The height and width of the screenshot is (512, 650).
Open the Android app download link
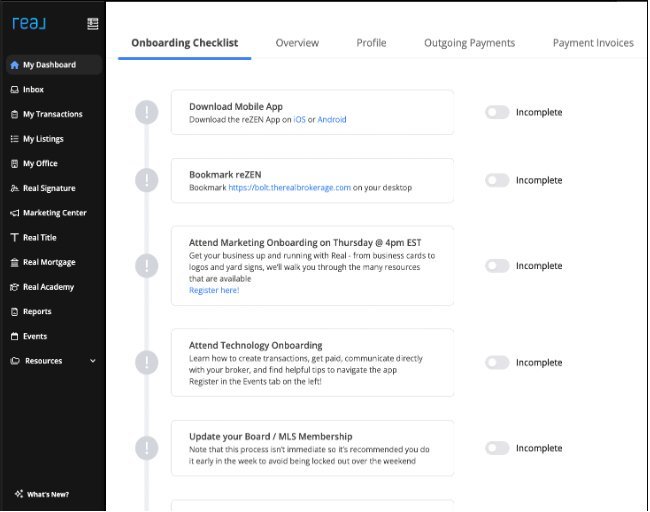(332, 120)
